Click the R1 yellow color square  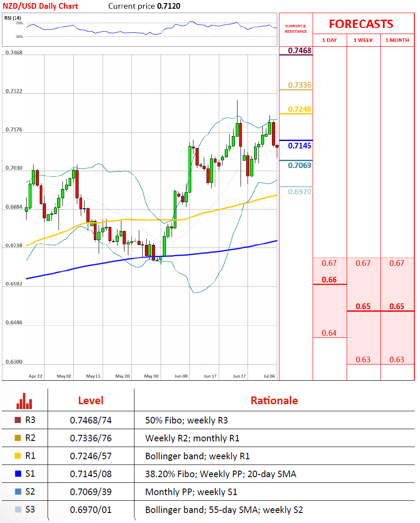[x=18, y=456]
